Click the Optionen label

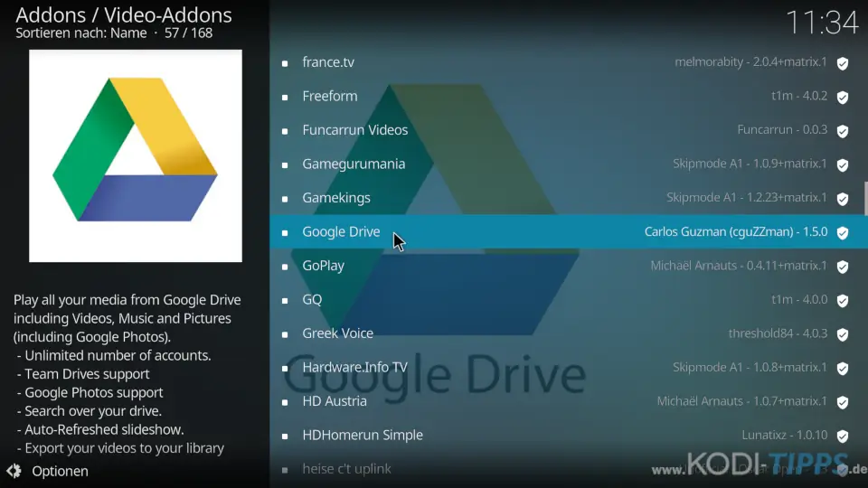60,471
